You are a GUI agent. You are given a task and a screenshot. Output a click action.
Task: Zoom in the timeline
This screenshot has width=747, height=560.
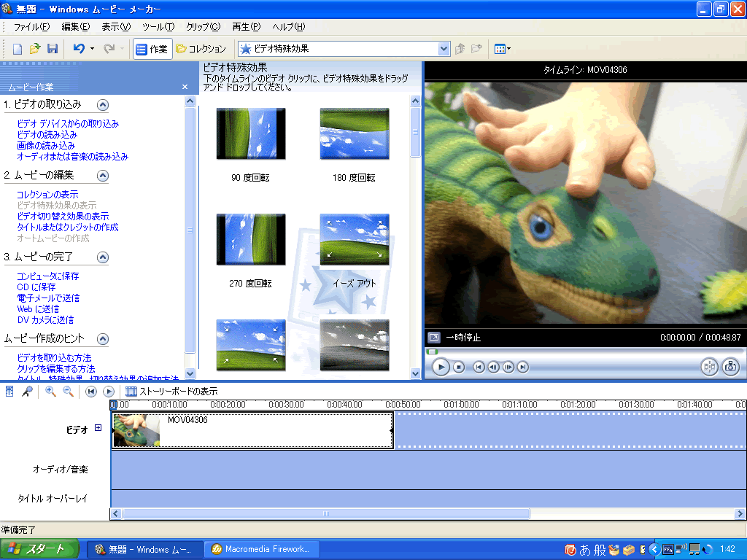click(50, 392)
